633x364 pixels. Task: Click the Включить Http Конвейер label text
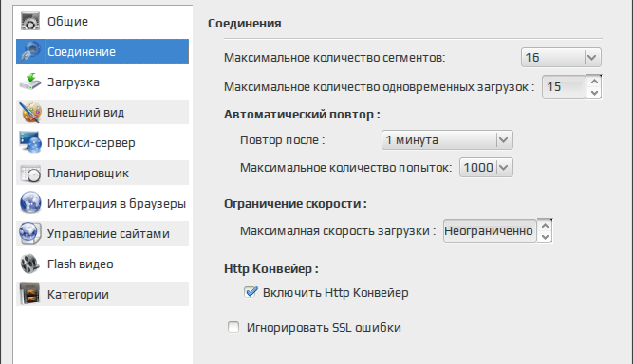[335, 292]
